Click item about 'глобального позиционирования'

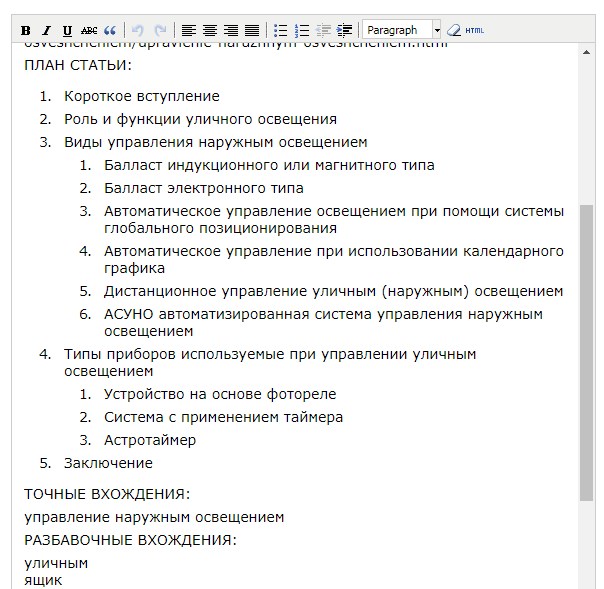(334, 220)
